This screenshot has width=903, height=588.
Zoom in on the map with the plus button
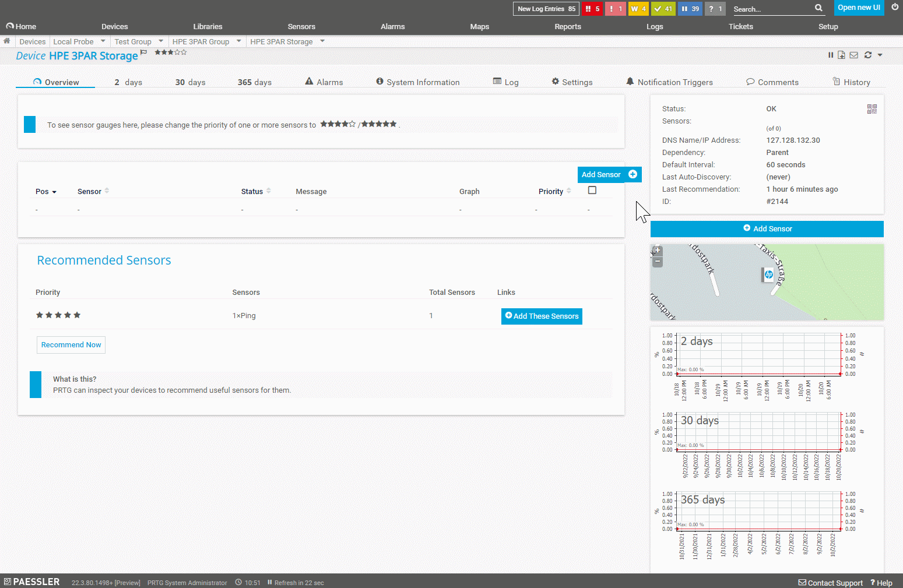[x=658, y=251]
